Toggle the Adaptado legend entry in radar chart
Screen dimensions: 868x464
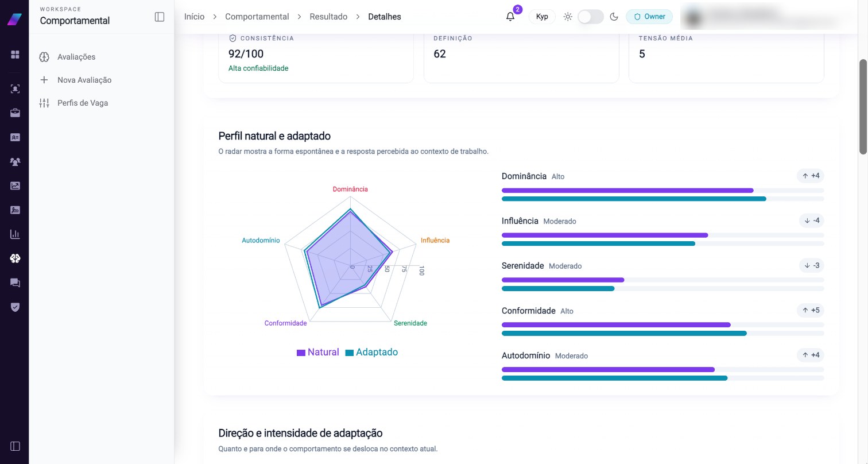click(371, 352)
